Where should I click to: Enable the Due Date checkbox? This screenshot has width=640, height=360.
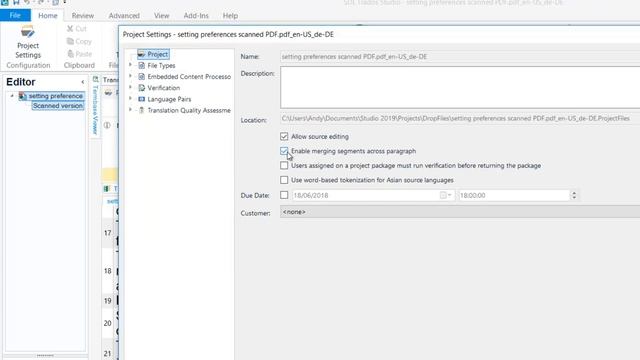coord(284,195)
